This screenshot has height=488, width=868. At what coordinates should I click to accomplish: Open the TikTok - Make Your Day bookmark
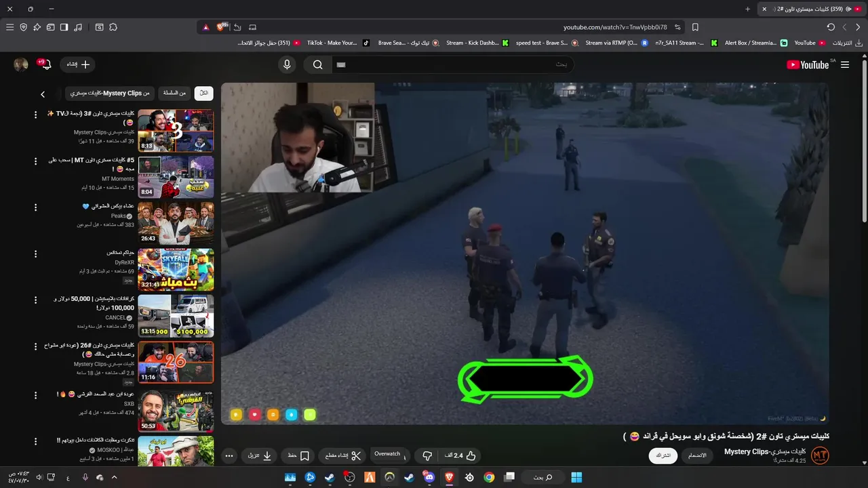[x=338, y=43]
